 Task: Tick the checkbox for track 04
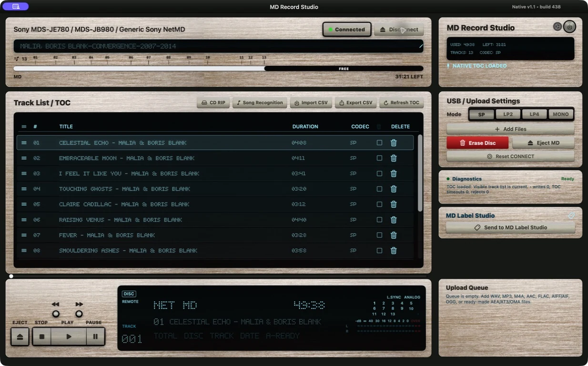click(379, 189)
